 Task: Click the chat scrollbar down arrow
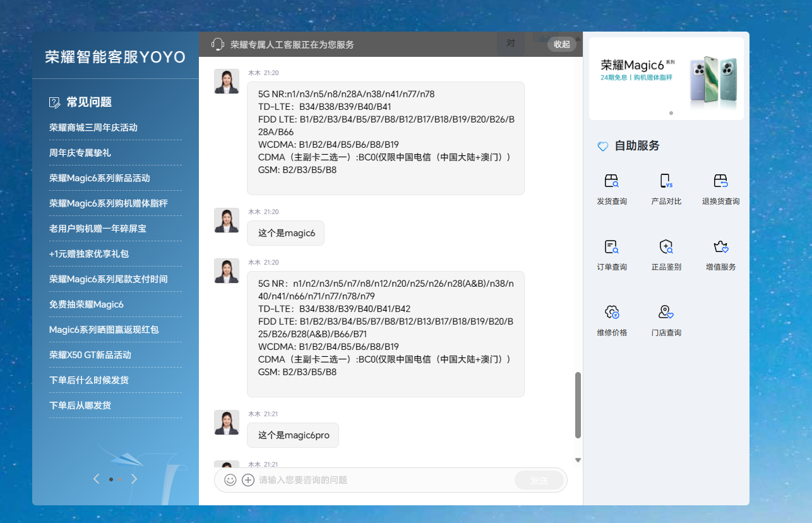pyautogui.click(x=578, y=460)
